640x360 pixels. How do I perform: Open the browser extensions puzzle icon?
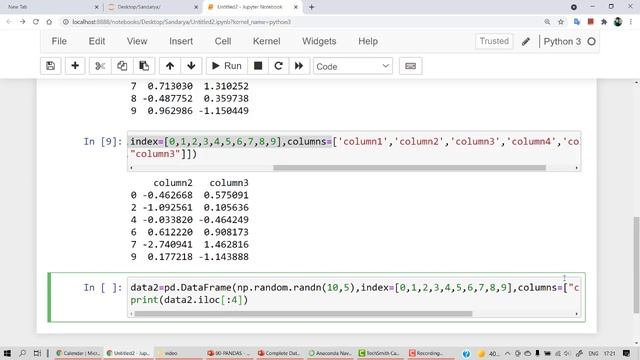(x=604, y=22)
